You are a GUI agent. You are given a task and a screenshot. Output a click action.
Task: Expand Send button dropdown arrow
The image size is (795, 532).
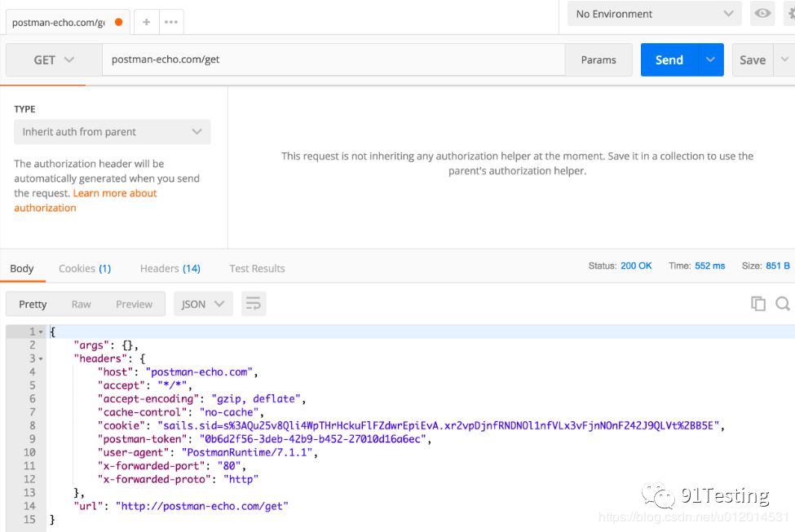[x=710, y=59]
